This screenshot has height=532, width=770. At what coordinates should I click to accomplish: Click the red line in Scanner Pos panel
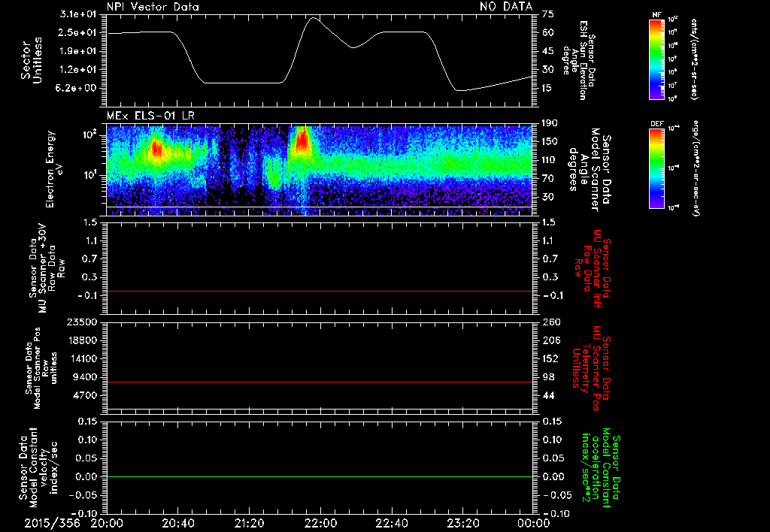(320, 382)
